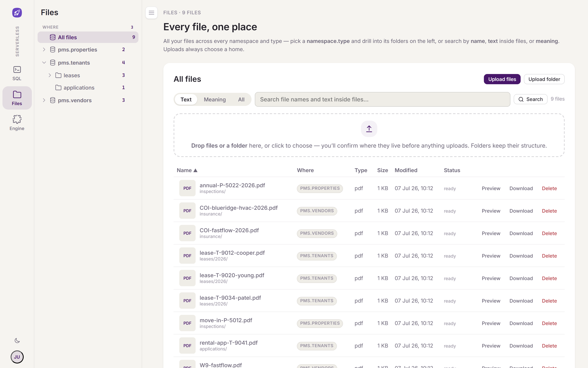
Task: Click PDF icon for move-in-P-5012.pdf
Action: [x=187, y=323]
